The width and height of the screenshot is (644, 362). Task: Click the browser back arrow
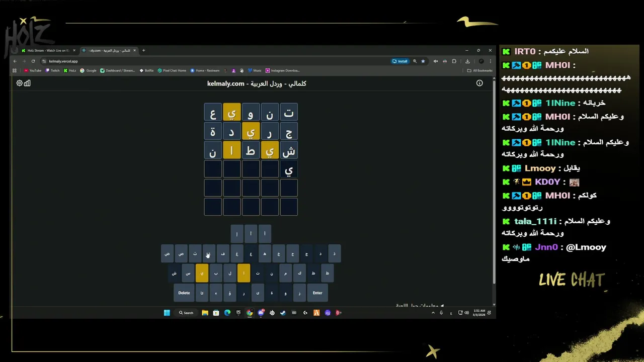[x=15, y=61]
